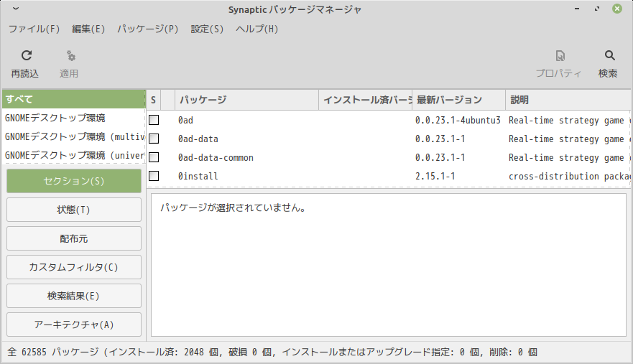Image resolution: width=633 pixels, height=364 pixels.
Task: Toggle checkbox for 0ad package
Action: (x=154, y=120)
